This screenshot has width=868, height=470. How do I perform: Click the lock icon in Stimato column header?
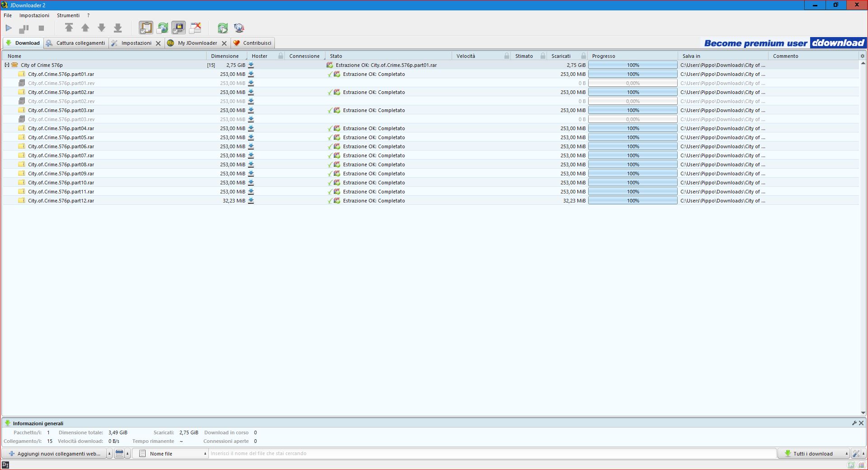543,56
